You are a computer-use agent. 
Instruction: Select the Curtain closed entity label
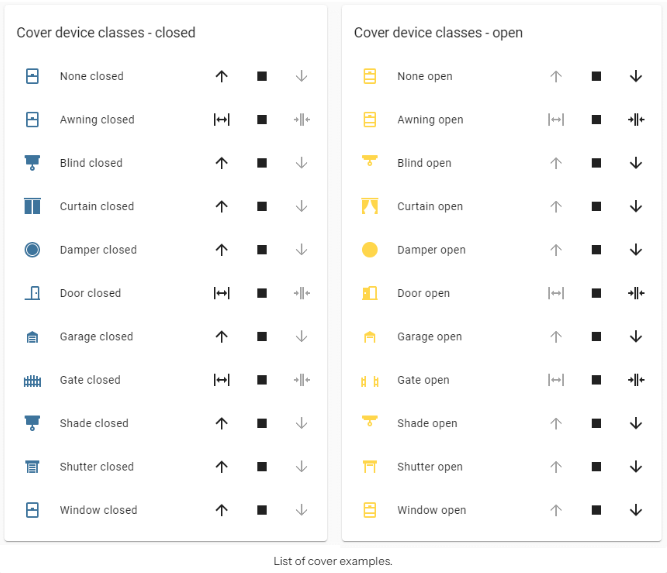click(97, 207)
